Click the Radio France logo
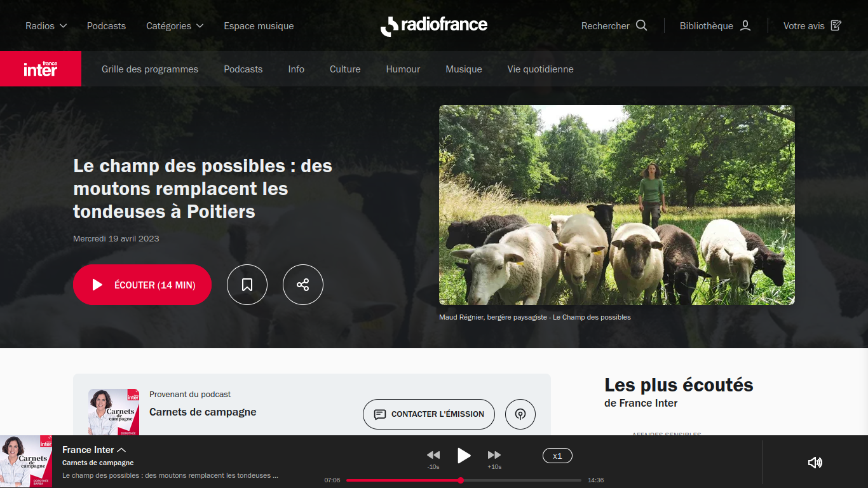 point(434,25)
